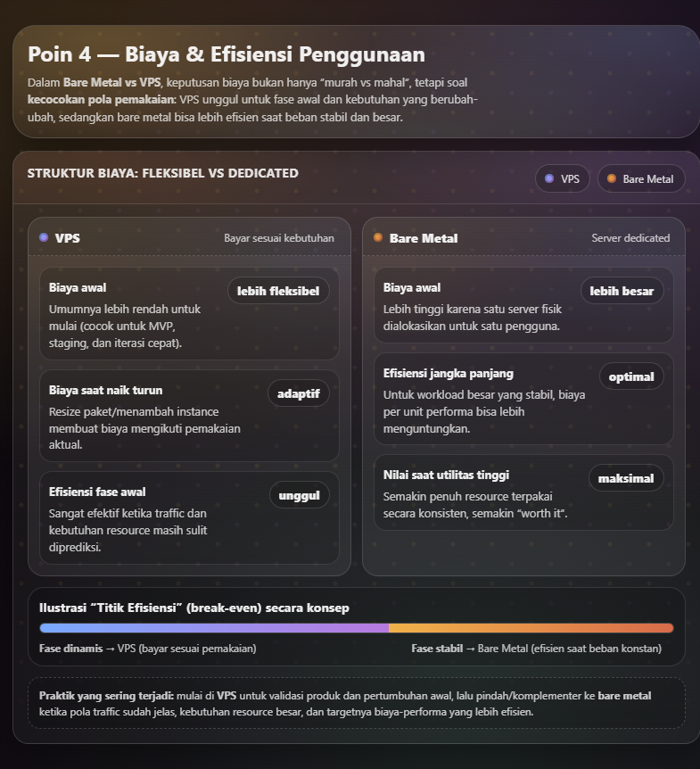Toggle the VPS legend chip
The width and height of the screenshot is (700, 769).
coord(563,178)
